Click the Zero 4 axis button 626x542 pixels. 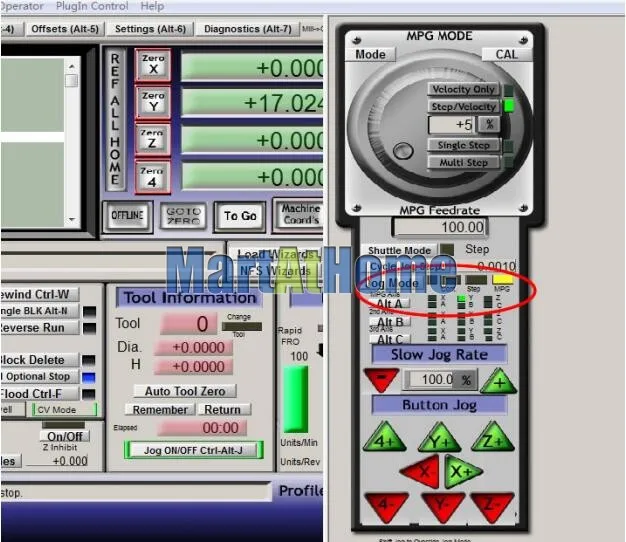152,177
